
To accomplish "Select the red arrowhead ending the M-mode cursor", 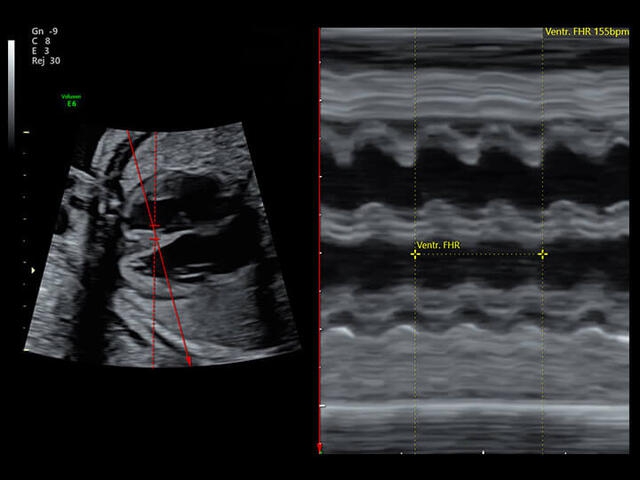I will point(188,361).
